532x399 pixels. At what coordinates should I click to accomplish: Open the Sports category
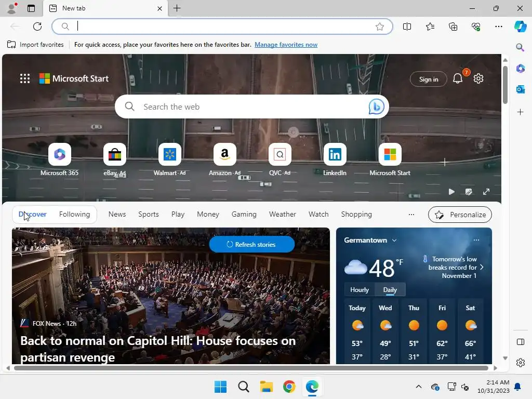pyautogui.click(x=148, y=215)
